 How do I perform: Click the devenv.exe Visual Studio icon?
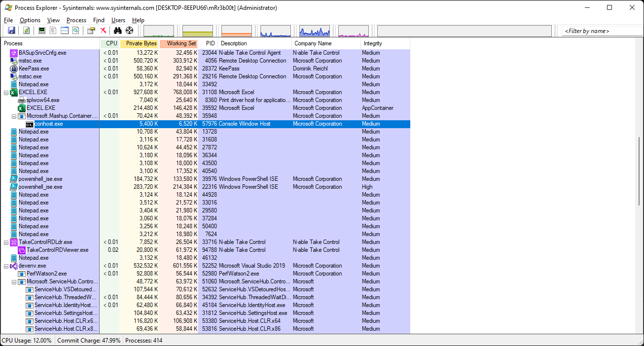[x=14, y=266]
